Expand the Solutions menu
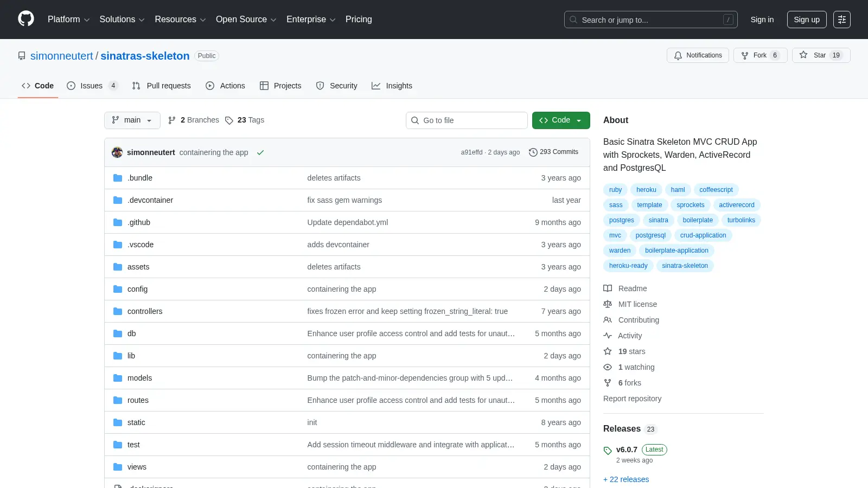The height and width of the screenshot is (488, 868). [x=122, y=20]
